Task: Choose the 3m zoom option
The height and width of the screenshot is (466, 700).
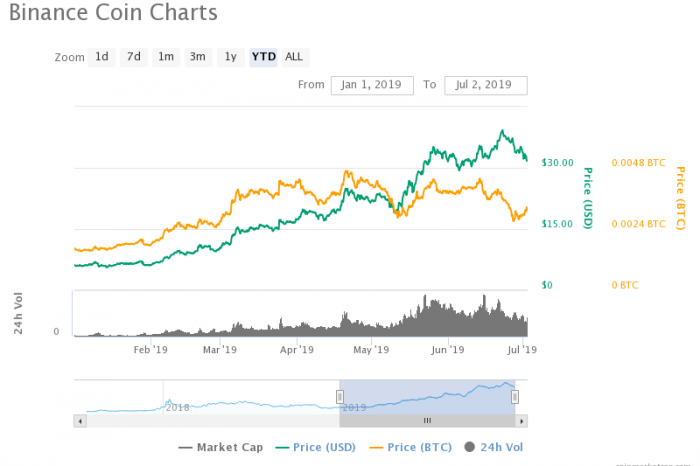Action: coord(198,57)
